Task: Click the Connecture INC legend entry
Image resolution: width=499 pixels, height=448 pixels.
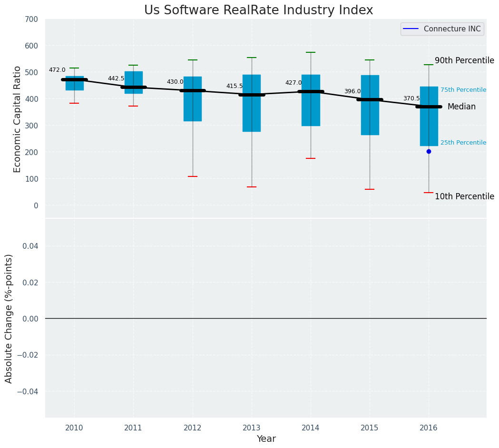Action: (x=442, y=29)
